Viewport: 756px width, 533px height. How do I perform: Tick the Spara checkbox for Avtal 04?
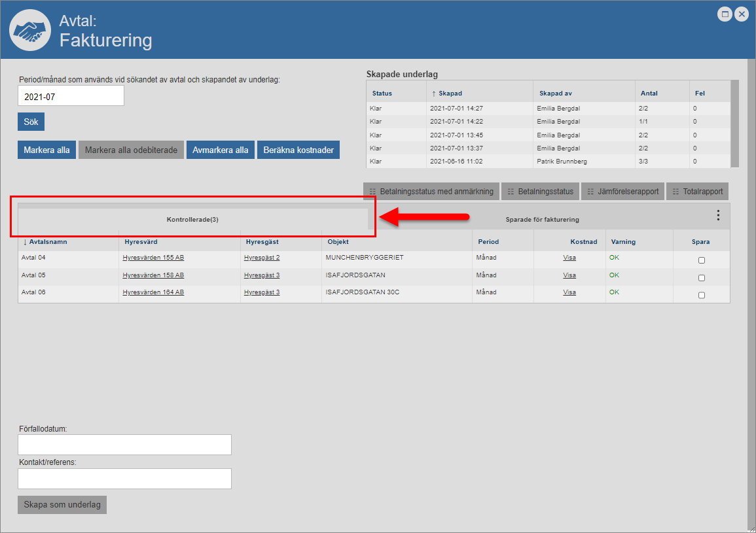tap(702, 260)
